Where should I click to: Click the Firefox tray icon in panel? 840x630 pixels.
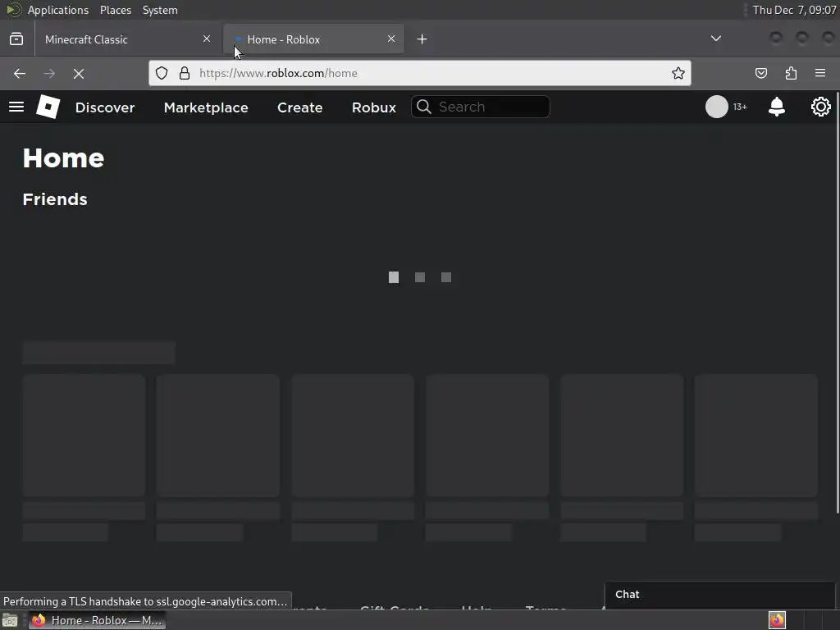pos(777,620)
